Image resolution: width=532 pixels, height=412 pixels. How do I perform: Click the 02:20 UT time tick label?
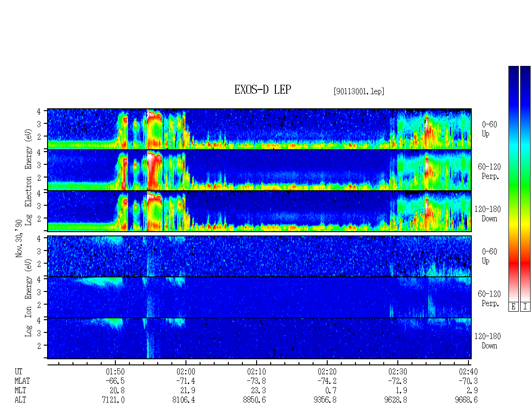coord(327,372)
